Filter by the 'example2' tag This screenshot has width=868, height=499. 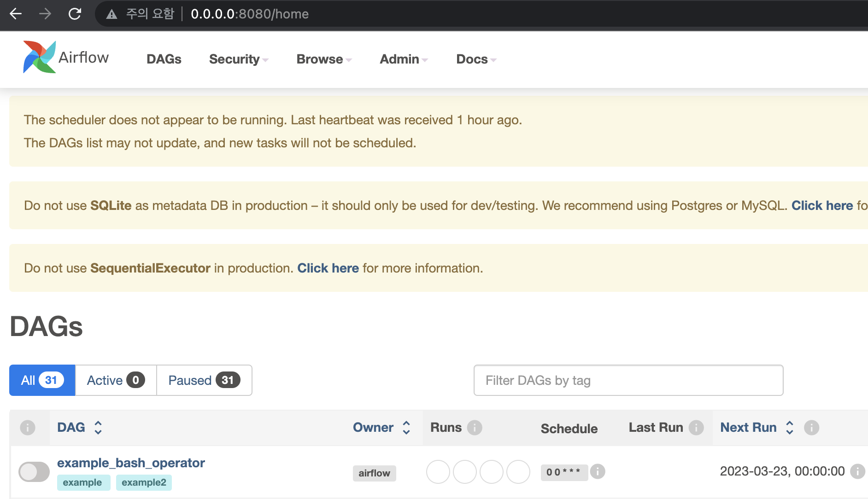tap(144, 482)
